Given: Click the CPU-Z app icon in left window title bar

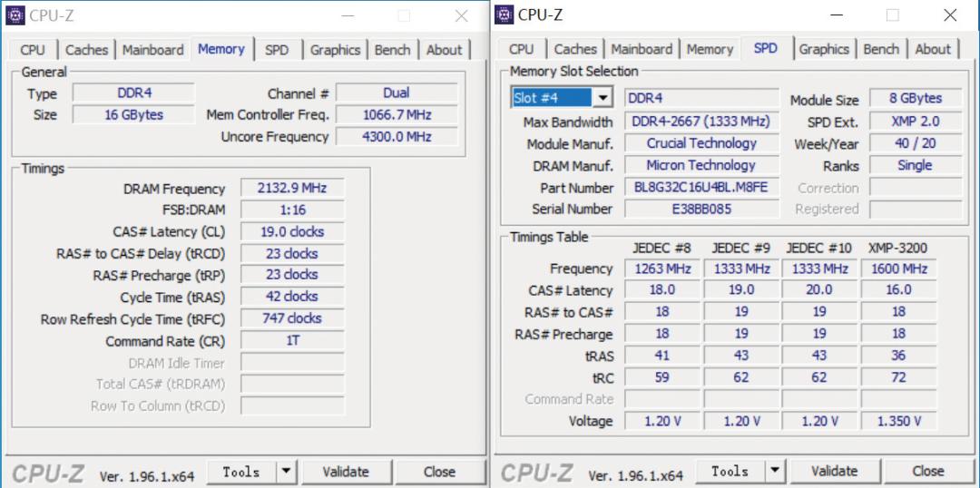Looking at the screenshot, I should tap(15, 15).
